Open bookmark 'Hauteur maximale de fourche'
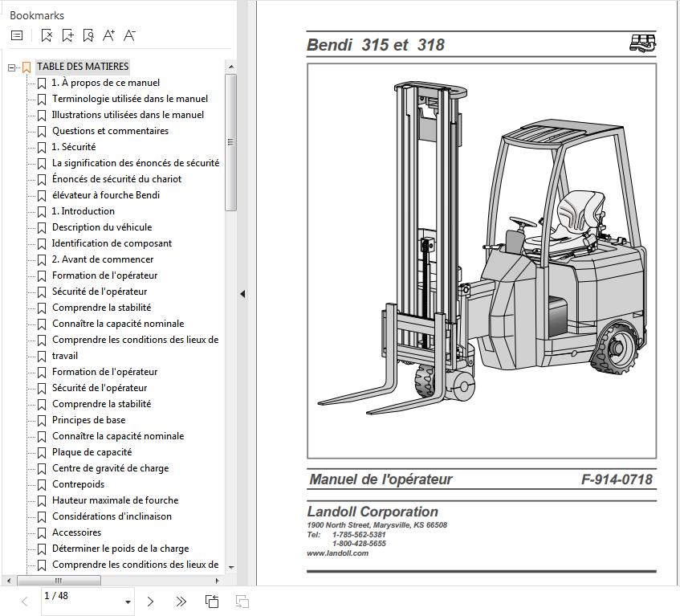This screenshot has height=616, width=680. (x=115, y=500)
